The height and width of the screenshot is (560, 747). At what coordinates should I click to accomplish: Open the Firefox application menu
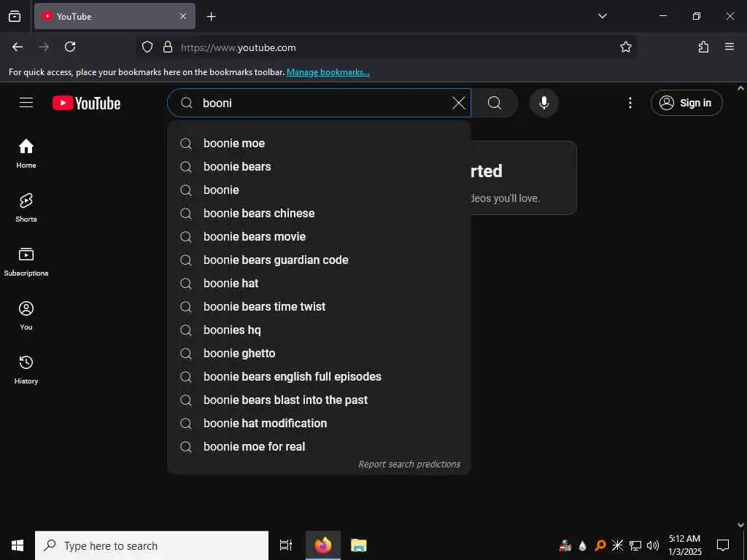tap(729, 47)
